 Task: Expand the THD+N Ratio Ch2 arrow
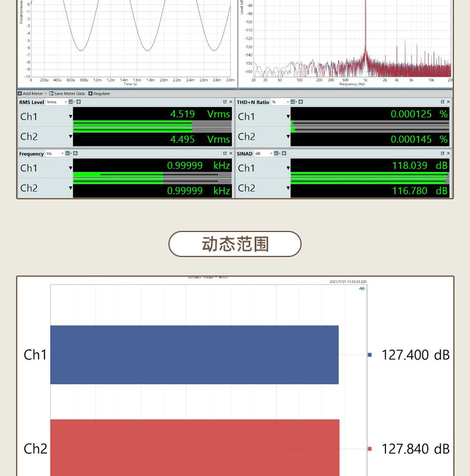288,137
